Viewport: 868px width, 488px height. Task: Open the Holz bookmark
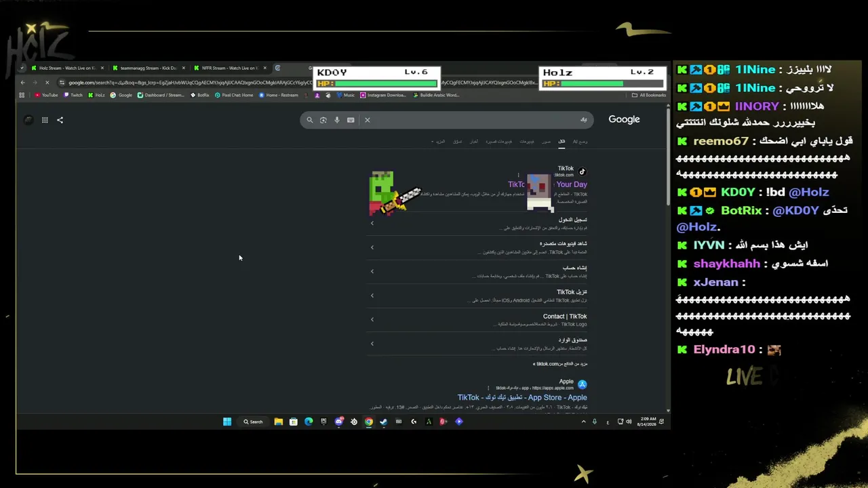coord(96,95)
